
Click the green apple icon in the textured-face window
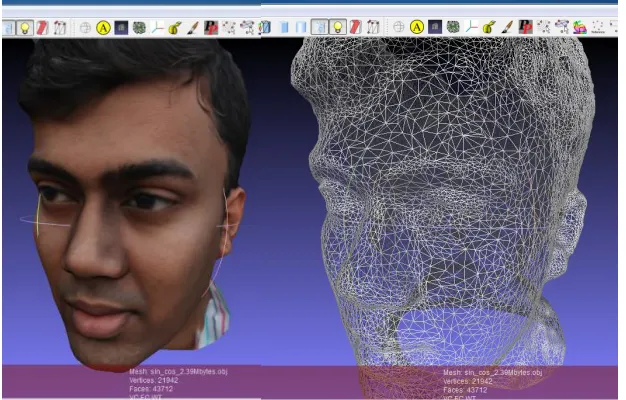[x=175, y=28]
